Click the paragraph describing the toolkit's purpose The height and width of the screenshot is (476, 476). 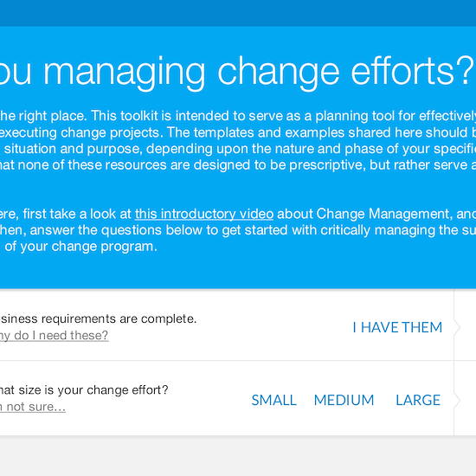238,140
